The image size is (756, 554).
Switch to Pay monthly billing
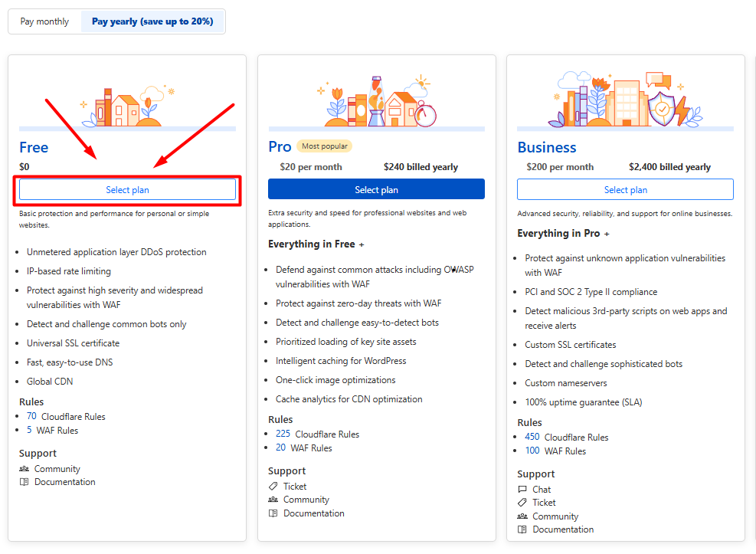[44, 21]
